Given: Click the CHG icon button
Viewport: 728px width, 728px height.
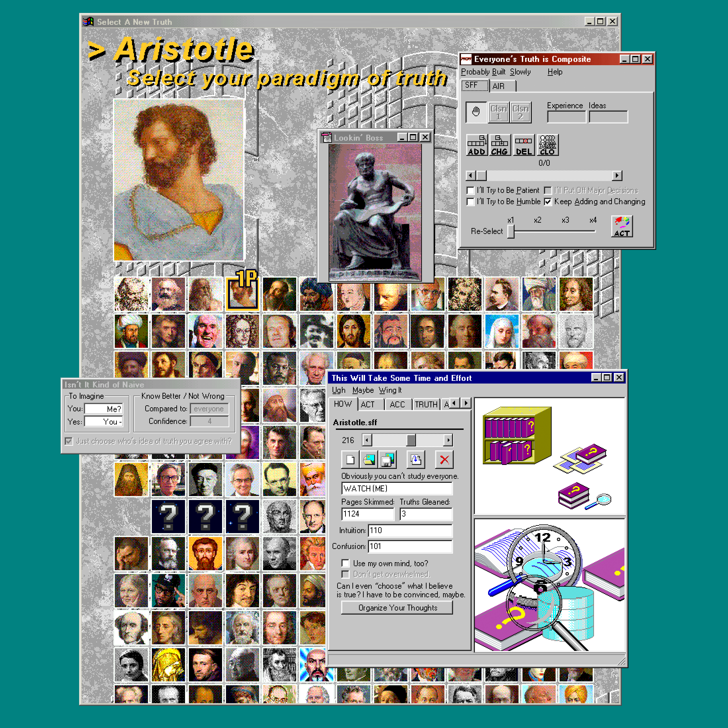Looking at the screenshot, I should pyautogui.click(x=500, y=145).
